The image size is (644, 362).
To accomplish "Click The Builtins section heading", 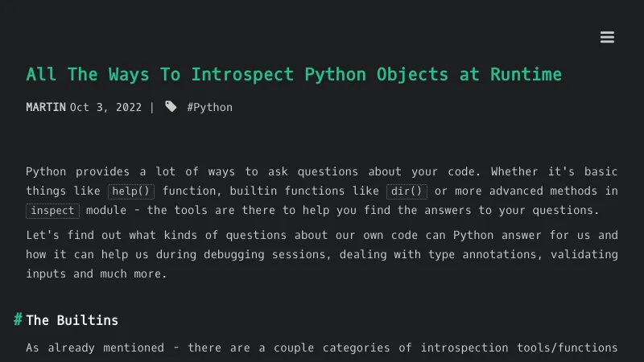I will (x=72, y=320).
